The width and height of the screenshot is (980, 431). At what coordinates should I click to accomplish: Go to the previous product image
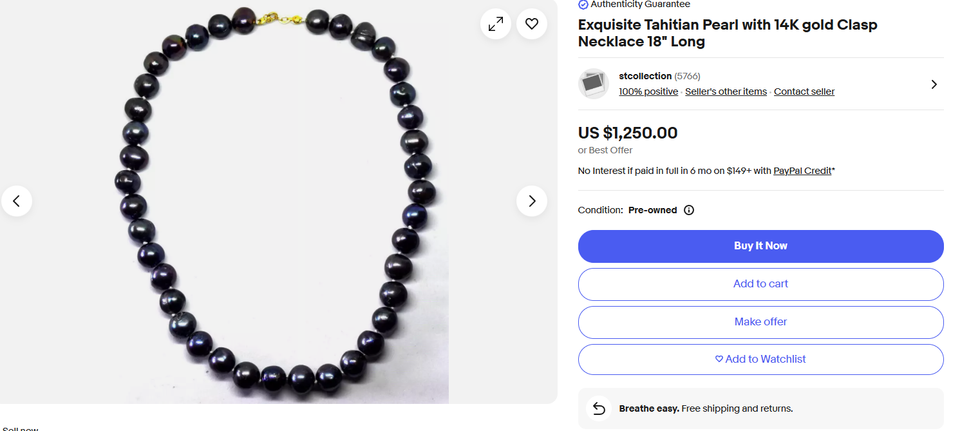click(17, 201)
